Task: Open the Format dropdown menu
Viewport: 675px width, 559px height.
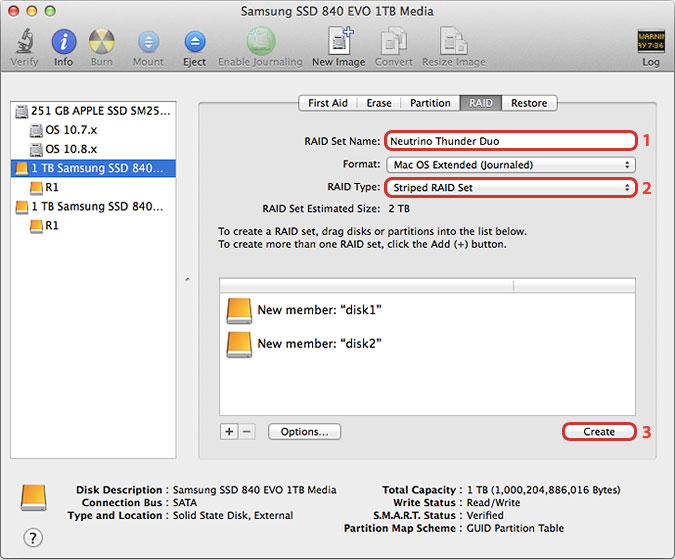Action: [x=511, y=164]
